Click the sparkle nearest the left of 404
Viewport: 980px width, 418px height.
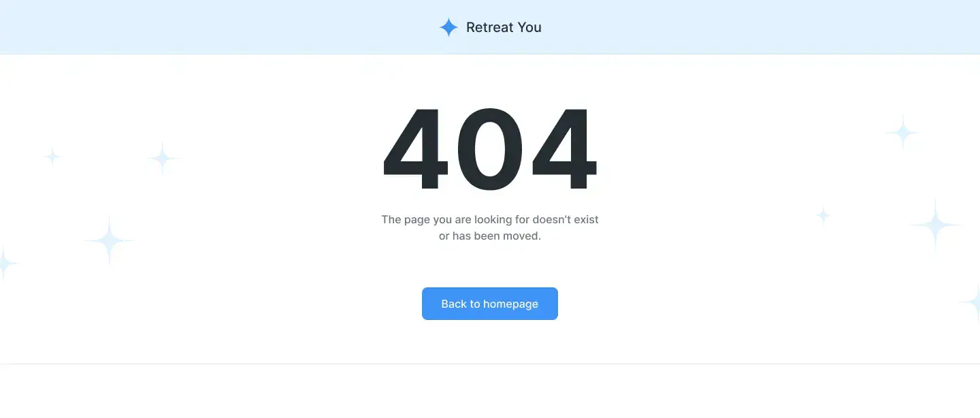163,159
